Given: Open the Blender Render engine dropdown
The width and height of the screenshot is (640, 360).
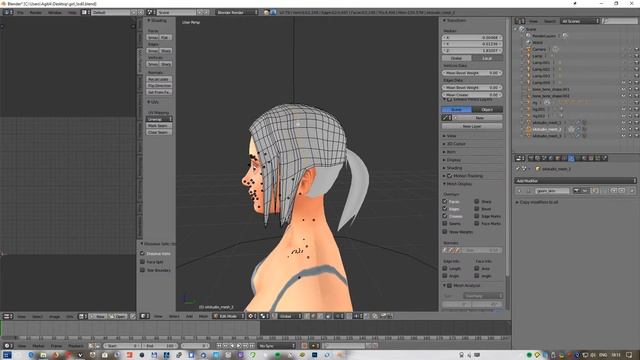Looking at the screenshot, I should click(237, 13).
